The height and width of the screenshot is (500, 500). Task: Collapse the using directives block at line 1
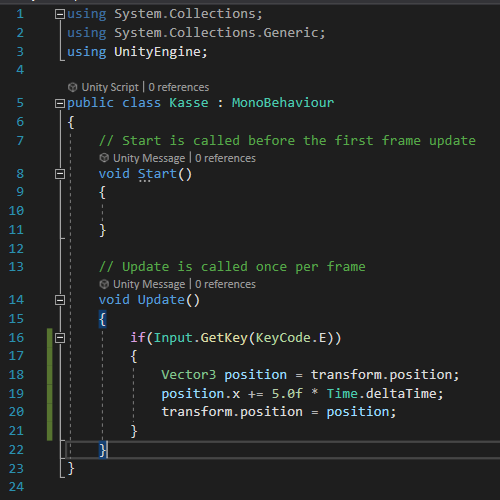pyautogui.click(x=60, y=14)
